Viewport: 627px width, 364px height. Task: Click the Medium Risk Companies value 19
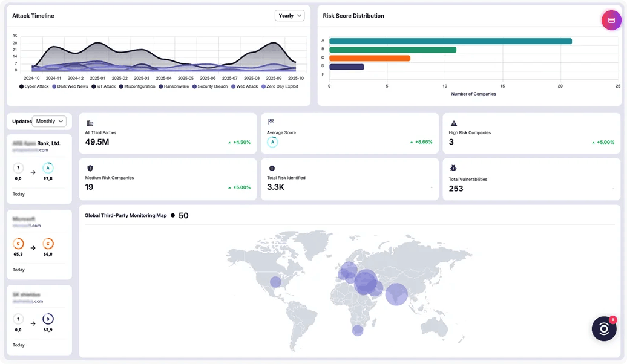89,187
